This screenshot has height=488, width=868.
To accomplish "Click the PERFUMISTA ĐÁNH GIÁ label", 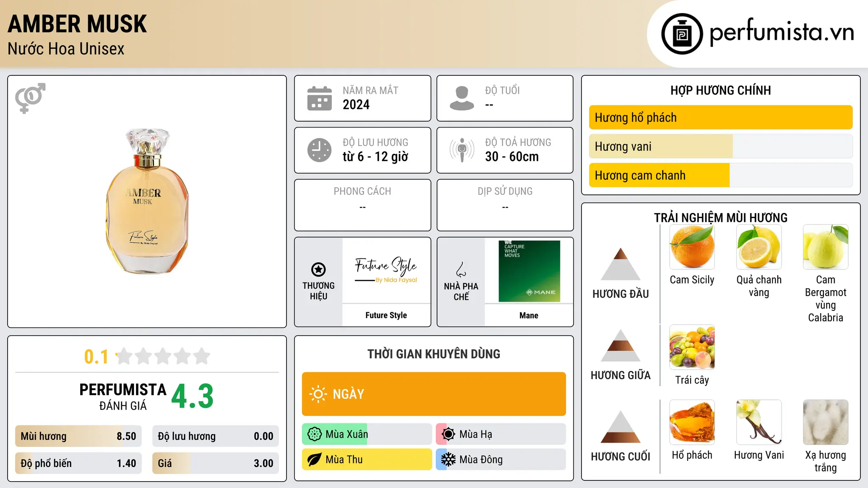I will point(123,396).
